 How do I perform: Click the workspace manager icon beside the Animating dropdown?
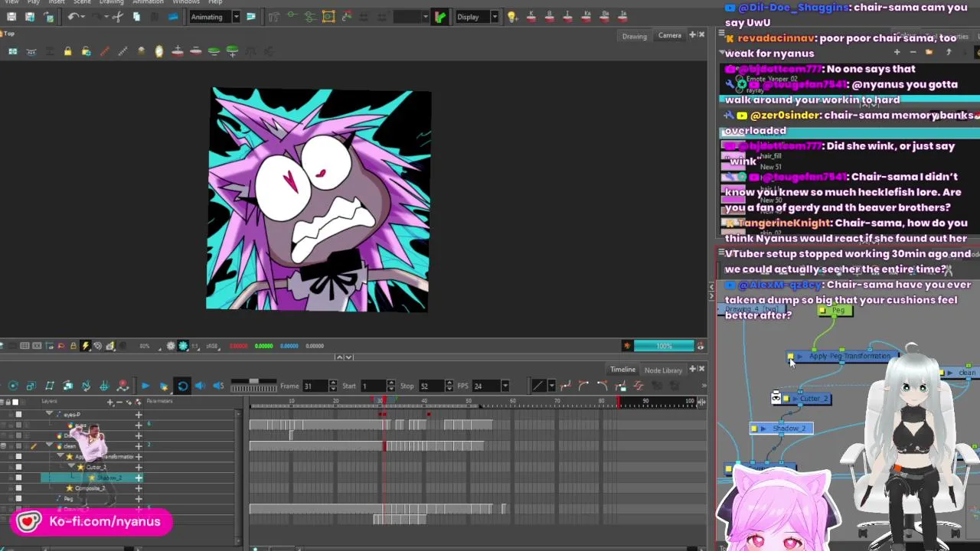tap(250, 17)
